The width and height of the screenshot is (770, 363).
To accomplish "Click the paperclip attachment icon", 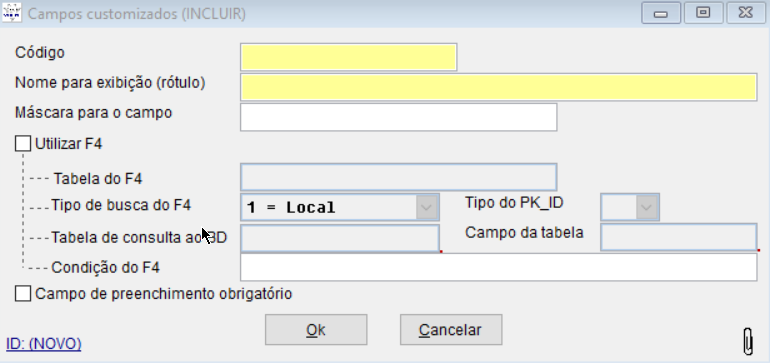I will [x=748, y=340].
